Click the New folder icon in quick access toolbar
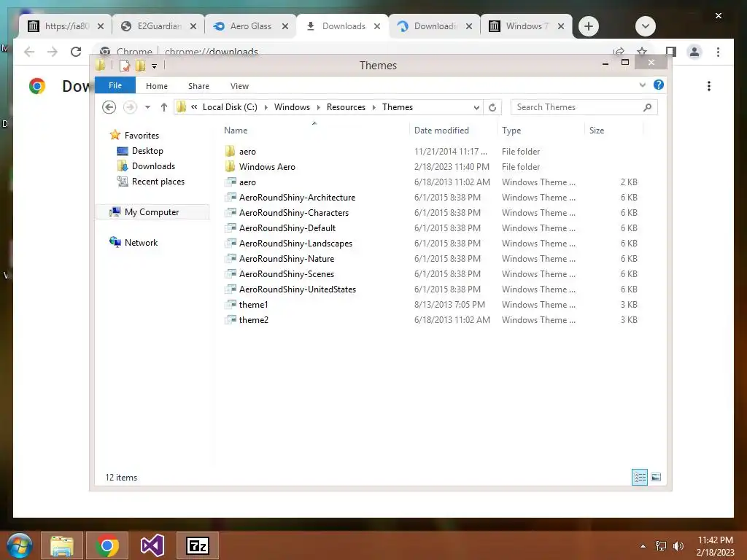The image size is (747, 560). click(140, 65)
